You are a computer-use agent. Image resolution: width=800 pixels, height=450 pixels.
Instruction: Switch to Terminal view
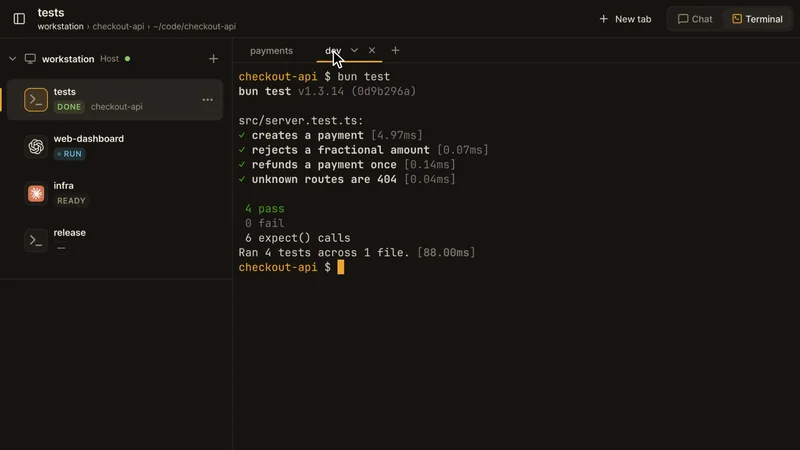757,19
